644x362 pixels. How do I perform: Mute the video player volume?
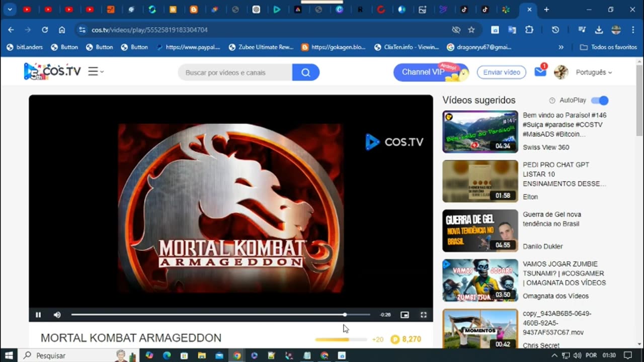pyautogui.click(x=57, y=315)
